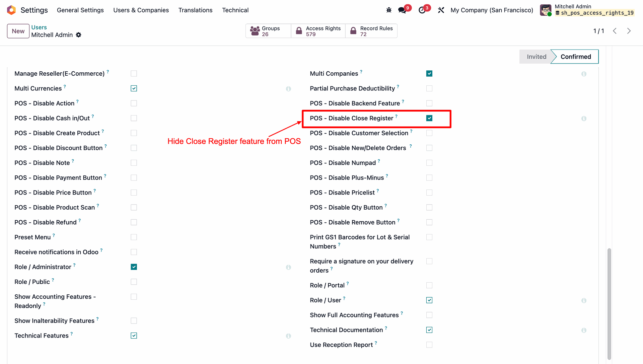Click the gear icon beside Mitchell Admin
This screenshot has height=364, width=643.
point(79,35)
